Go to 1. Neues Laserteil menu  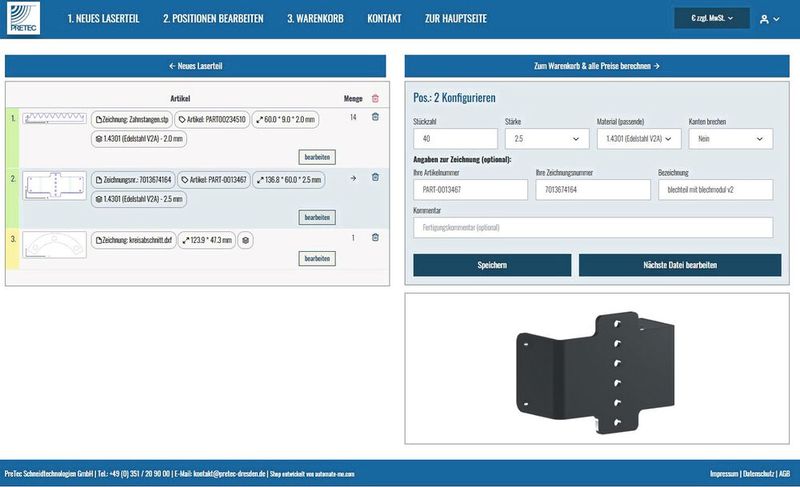click(x=103, y=18)
